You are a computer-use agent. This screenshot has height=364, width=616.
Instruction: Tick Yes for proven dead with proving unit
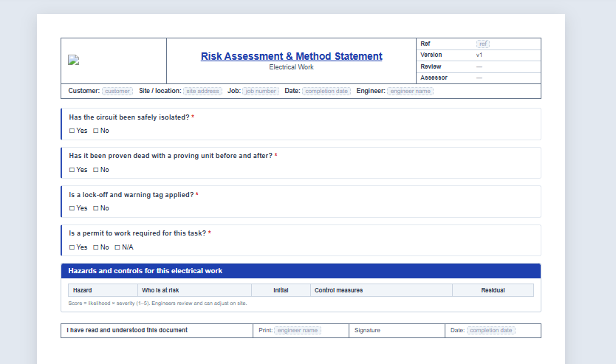(x=72, y=170)
